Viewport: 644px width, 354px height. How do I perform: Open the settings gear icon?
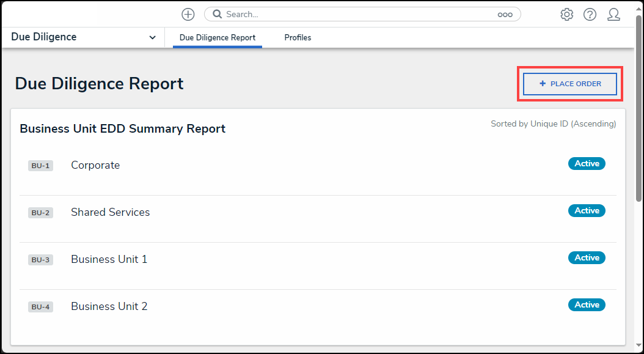tap(567, 15)
